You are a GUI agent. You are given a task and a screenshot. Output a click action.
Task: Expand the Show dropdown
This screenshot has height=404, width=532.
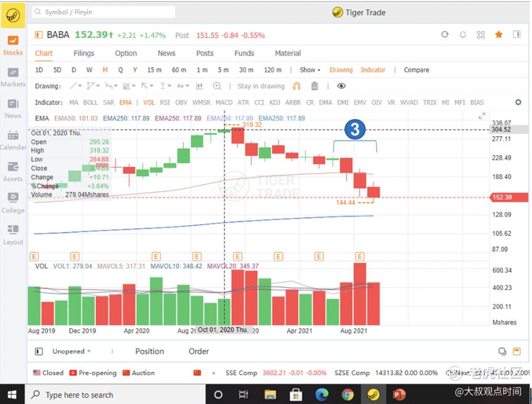310,70
